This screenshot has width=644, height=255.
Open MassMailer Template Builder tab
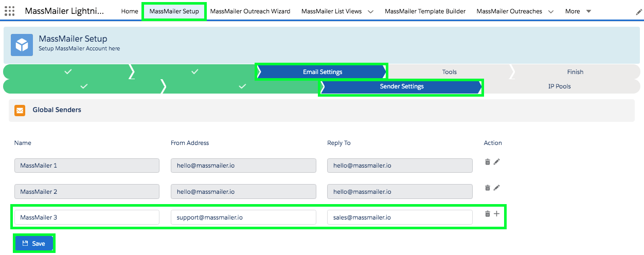(x=425, y=11)
